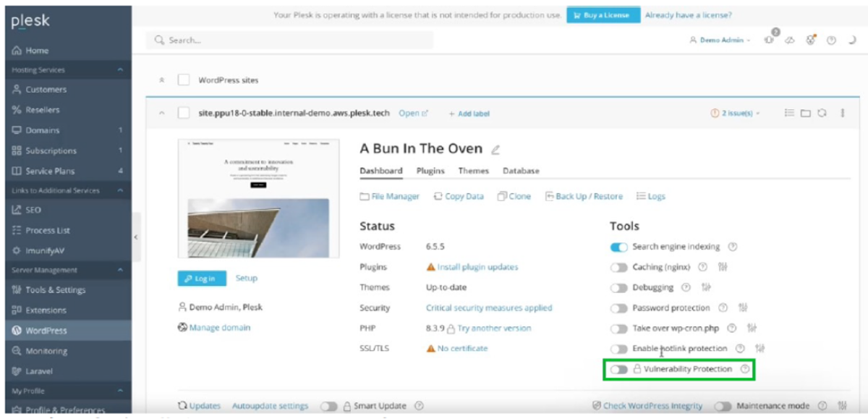The width and height of the screenshot is (868, 419).
Task: Collapse the Hosting Services sidebar group
Action: 120,70
